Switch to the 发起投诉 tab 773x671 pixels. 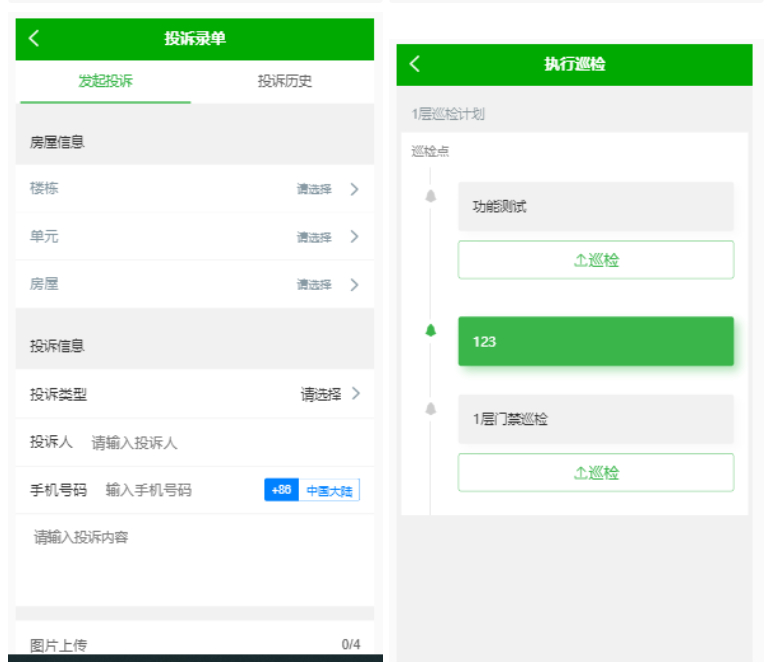105,81
